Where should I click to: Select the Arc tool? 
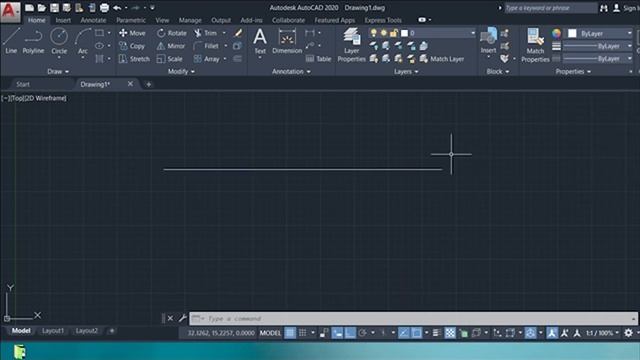[83, 41]
